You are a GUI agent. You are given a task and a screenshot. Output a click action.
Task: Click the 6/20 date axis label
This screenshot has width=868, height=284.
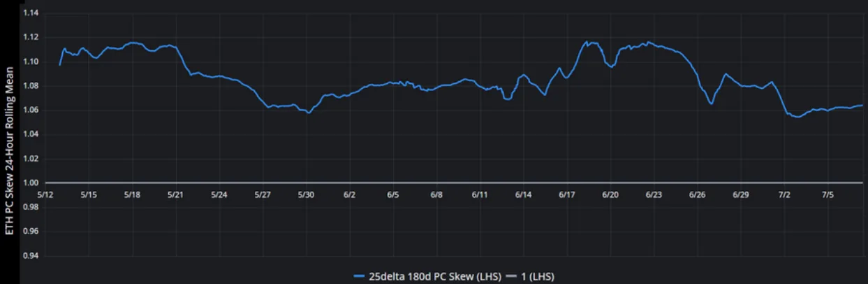pos(610,194)
